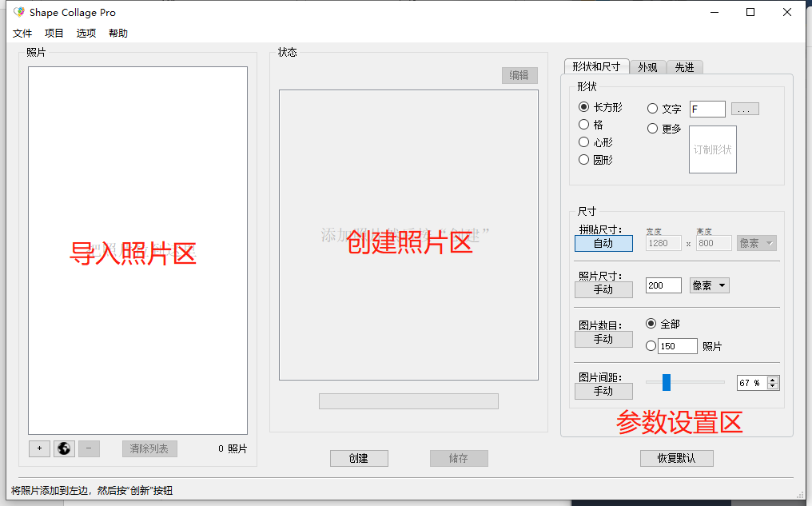
Task: Click the Shape Collage Pro title icon
Action: pos(19,12)
